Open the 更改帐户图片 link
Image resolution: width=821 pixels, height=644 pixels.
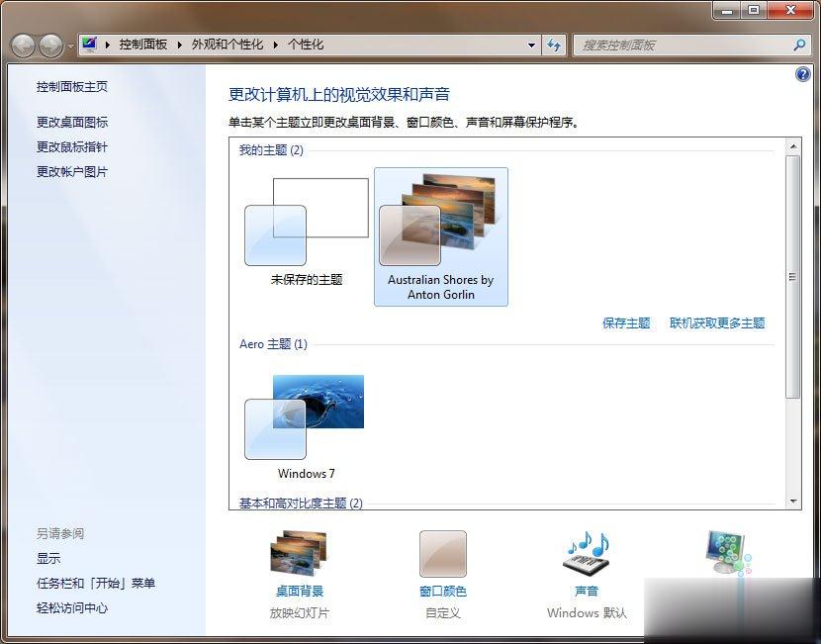point(72,172)
